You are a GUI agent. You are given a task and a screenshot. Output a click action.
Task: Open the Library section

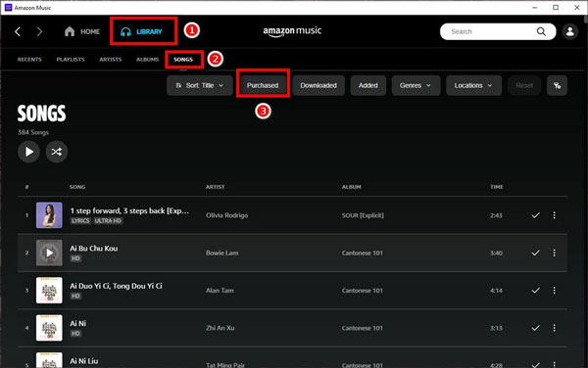[141, 31]
